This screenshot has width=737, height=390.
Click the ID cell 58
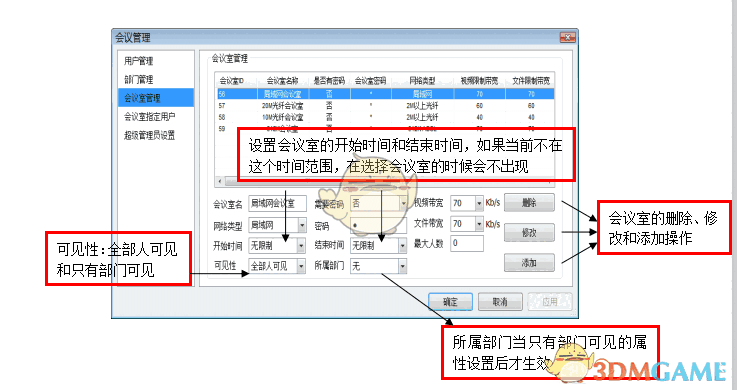click(x=222, y=117)
